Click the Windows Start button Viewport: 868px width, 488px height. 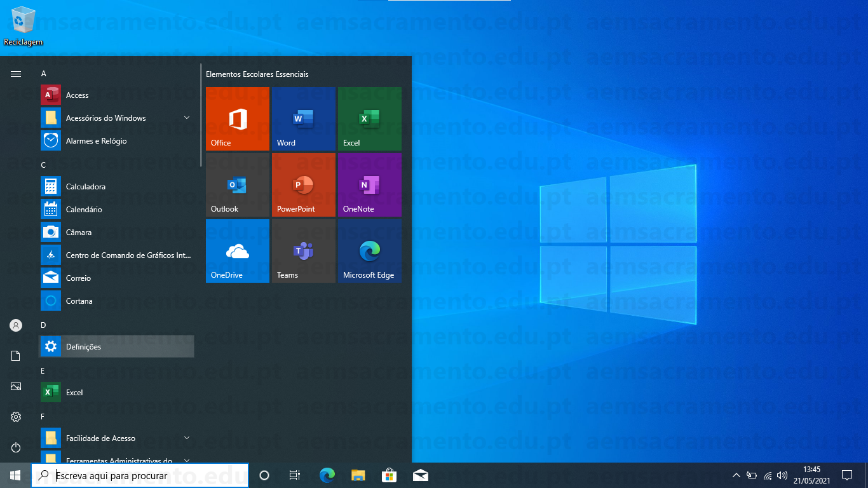tap(15, 475)
